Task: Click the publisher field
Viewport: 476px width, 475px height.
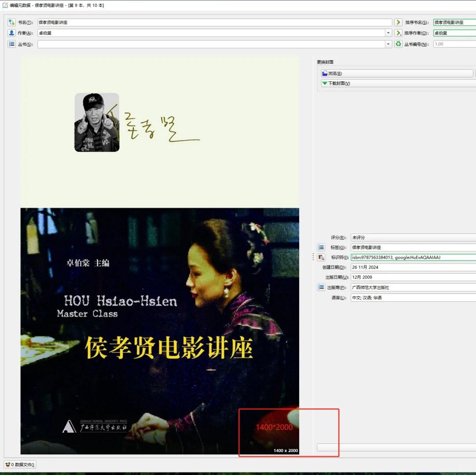Action: [413, 287]
